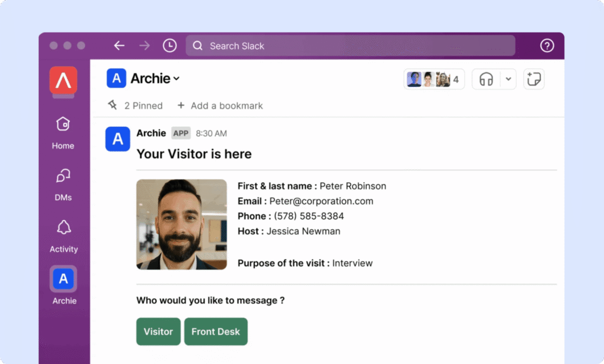The image size is (604, 364).
Task: Open DMs from the sidebar
Action: pyautogui.click(x=63, y=181)
